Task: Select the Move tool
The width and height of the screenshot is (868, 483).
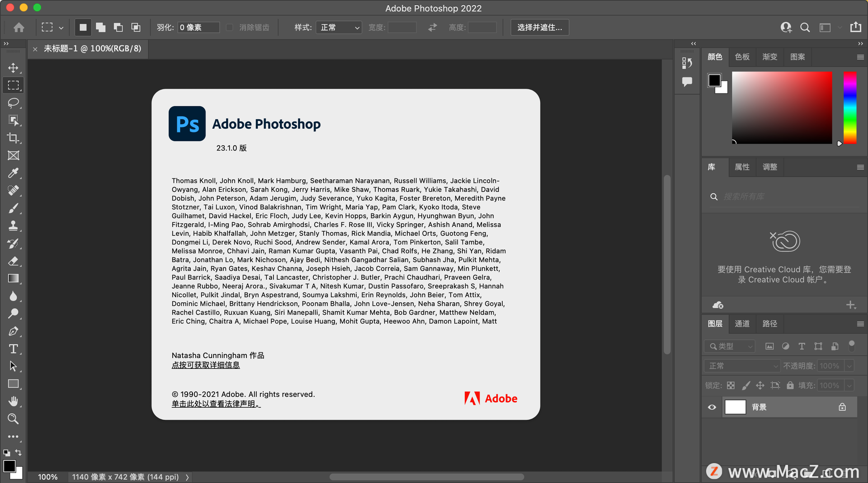Action: (x=13, y=68)
